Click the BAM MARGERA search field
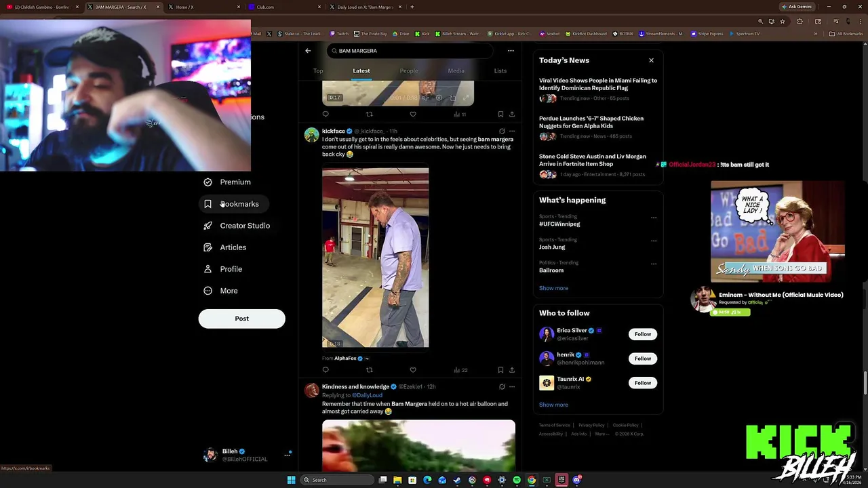 (410, 51)
